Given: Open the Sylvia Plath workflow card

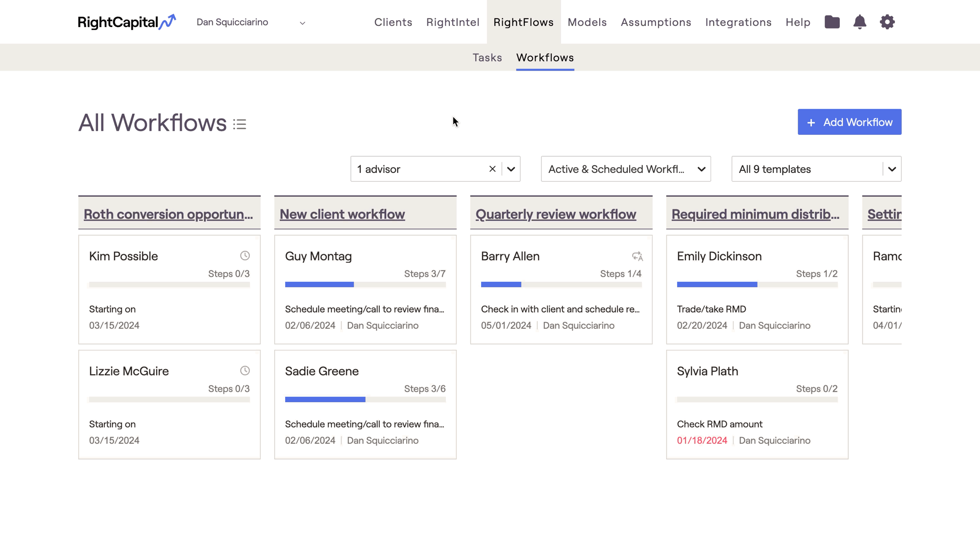Looking at the screenshot, I should (757, 404).
